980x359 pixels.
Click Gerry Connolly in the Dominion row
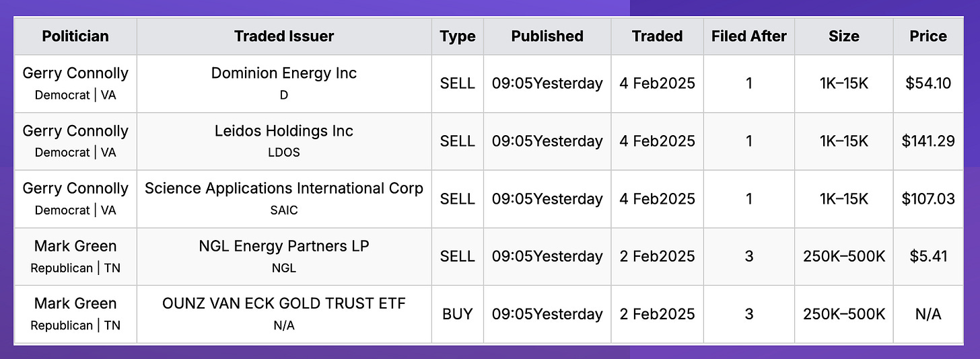tap(75, 73)
